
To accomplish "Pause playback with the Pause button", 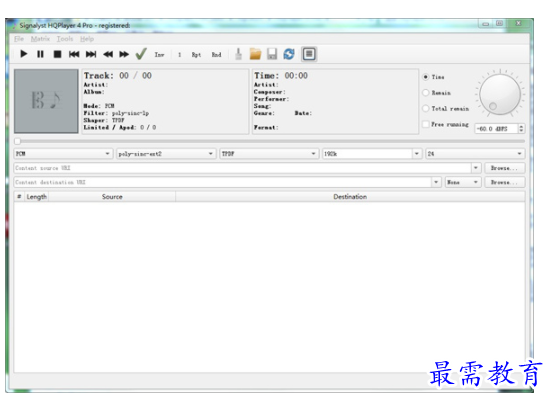I will click(40, 54).
